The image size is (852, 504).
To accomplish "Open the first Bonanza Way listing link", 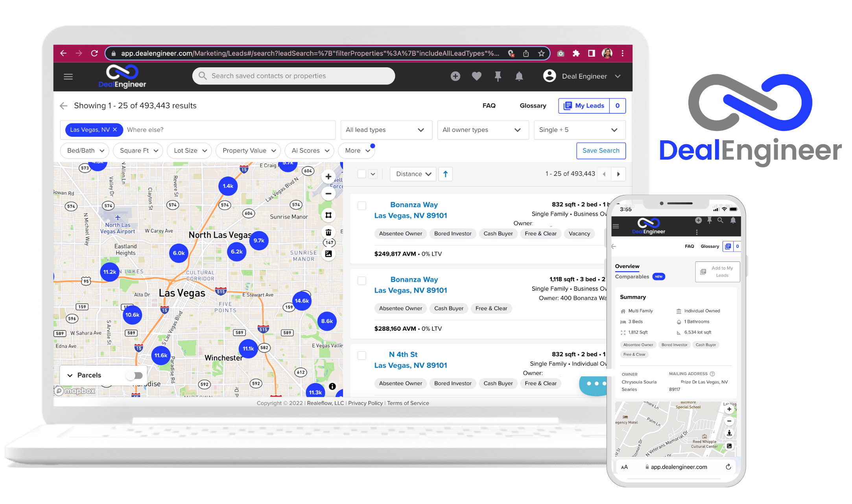I will [x=411, y=210].
